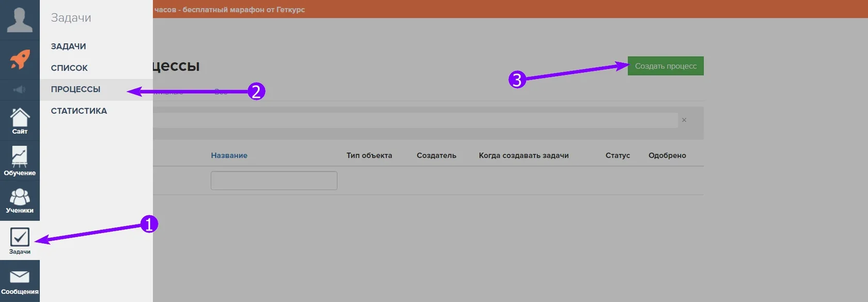Sort table by Название column header

pyautogui.click(x=229, y=155)
